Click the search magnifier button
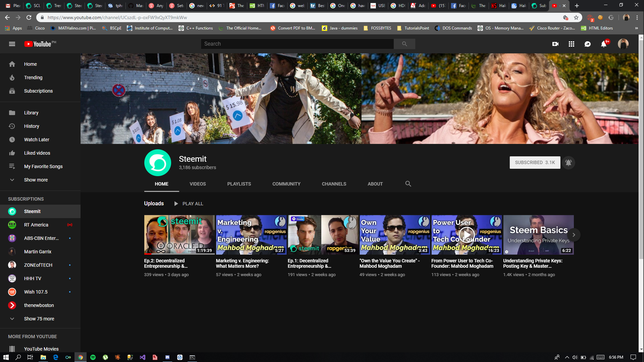The image size is (644, 362). tap(404, 44)
